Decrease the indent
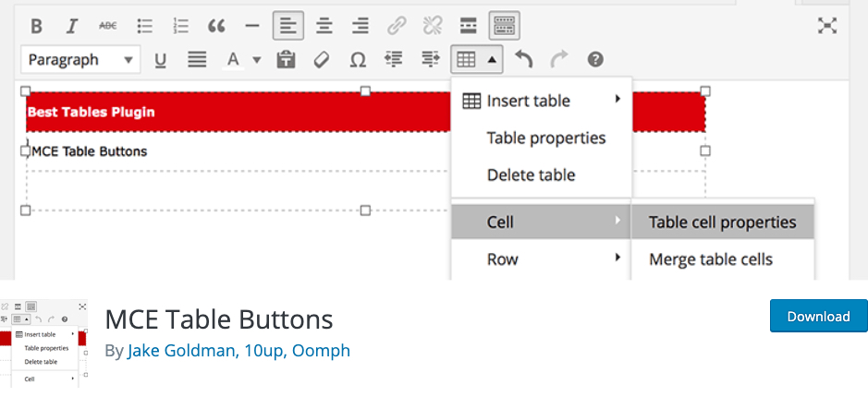The width and height of the screenshot is (868, 397). (394, 60)
